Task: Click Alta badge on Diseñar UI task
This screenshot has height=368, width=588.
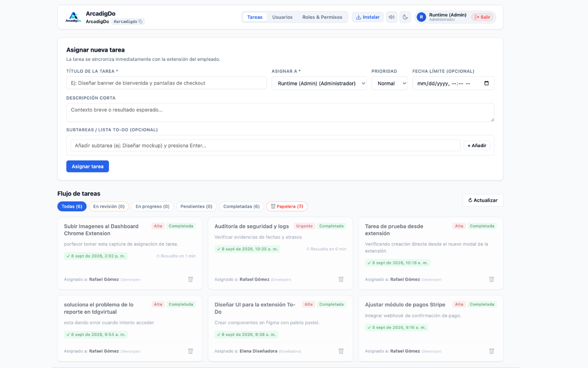Action: coord(309,305)
